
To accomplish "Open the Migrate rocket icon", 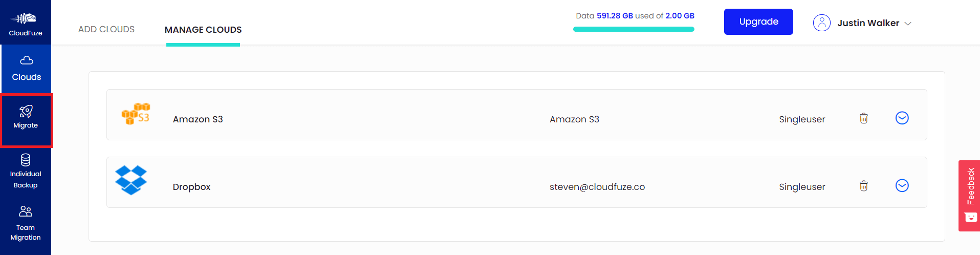I will tap(26, 112).
